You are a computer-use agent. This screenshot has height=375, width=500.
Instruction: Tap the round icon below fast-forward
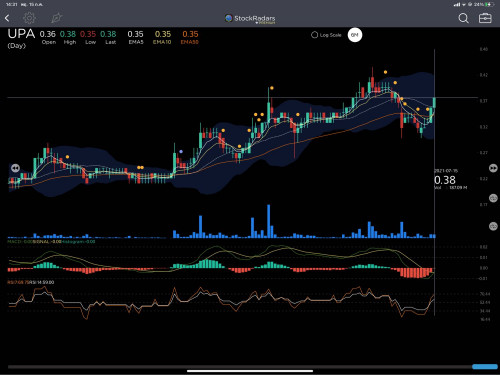pyautogui.click(x=493, y=198)
